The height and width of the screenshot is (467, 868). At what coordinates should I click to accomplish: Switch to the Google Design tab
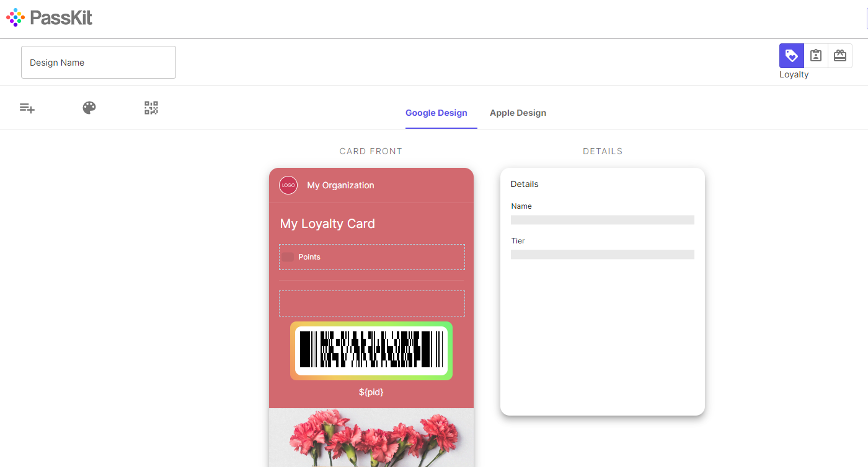[436, 113]
